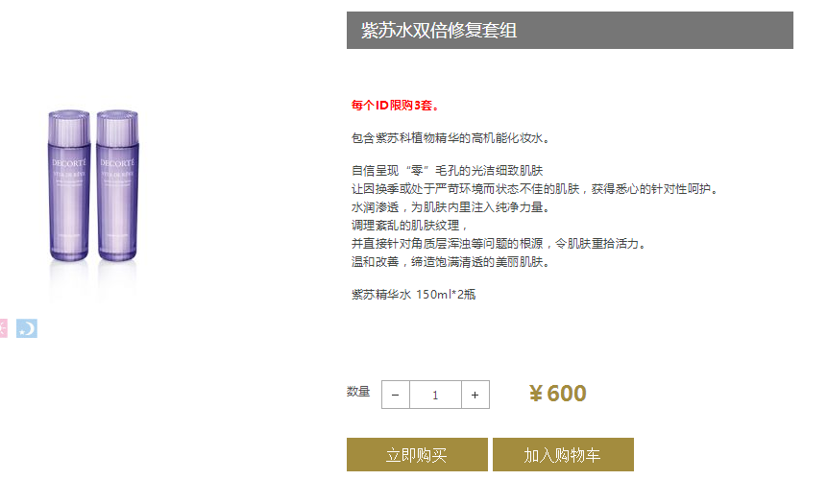This screenshot has width=828, height=504.
Task: Click the 紫苏精华水 150ml*2瓶 specification text
Action: [x=413, y=294]
